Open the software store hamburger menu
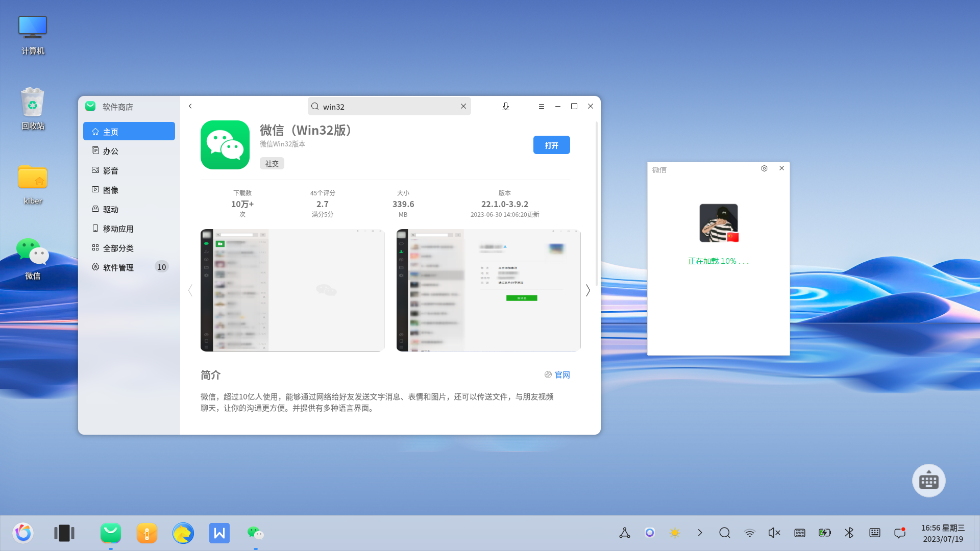980x551 pixels. [542, 106]
